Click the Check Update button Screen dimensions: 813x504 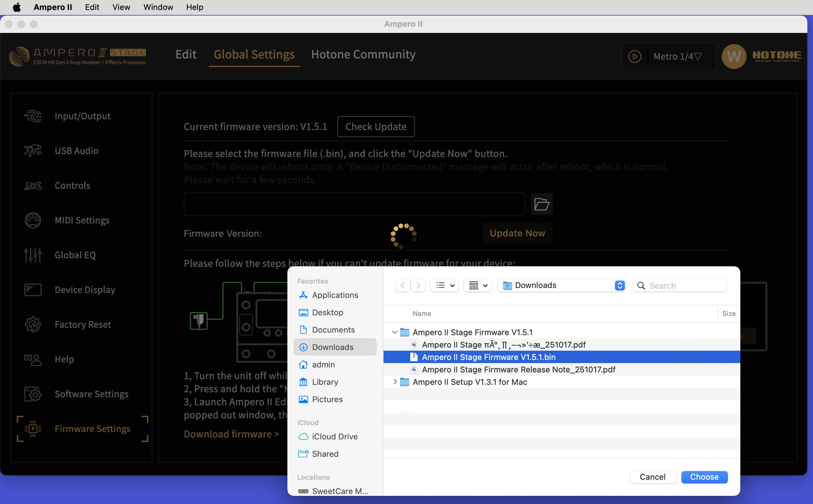click(x=376, y=126)
